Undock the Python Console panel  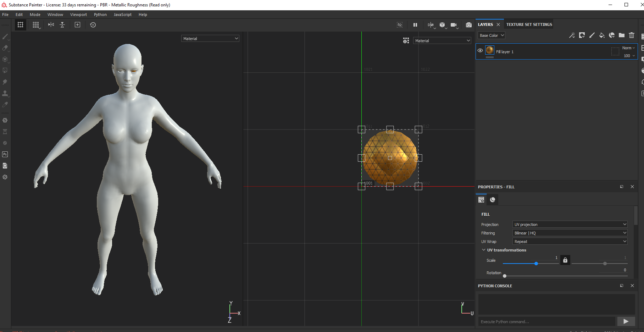click(x=622, y=286)
